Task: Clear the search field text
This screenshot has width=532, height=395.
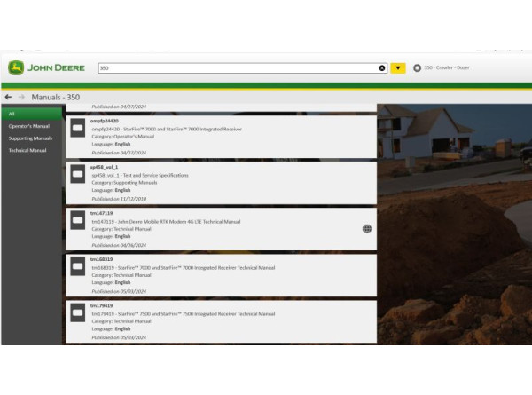Action: click(x=382, y=67)
